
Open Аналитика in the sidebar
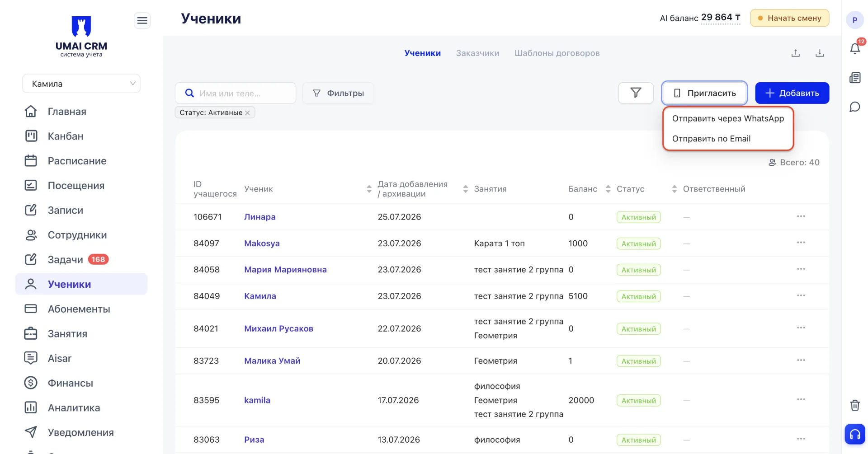tap(81, 408)
